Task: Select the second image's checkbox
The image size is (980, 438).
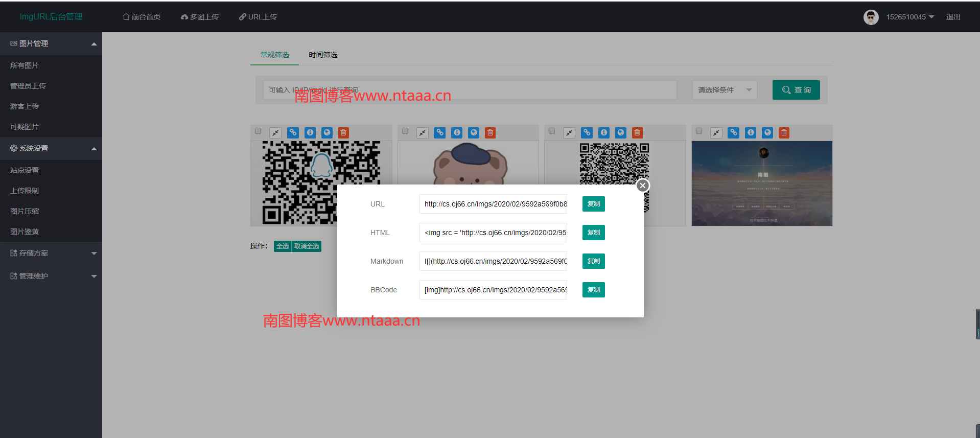Action: 405,131
